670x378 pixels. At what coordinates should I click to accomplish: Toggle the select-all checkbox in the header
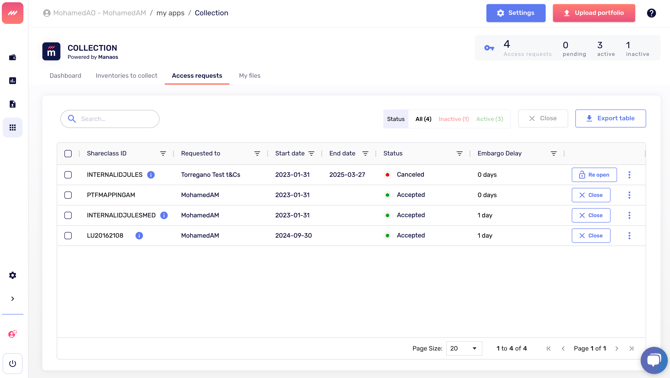pyautogui.click(x=68, y=154)
